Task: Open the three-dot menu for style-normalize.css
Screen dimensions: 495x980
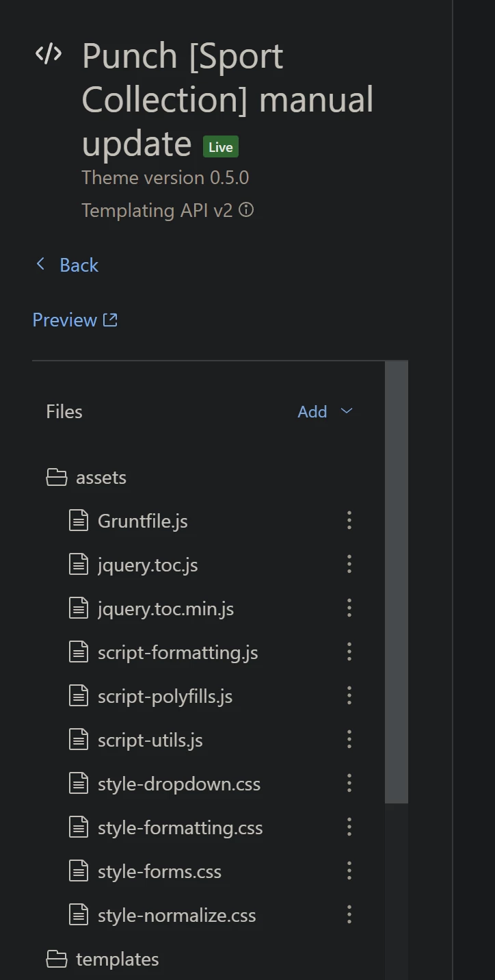Action: (x=349, y=914)
